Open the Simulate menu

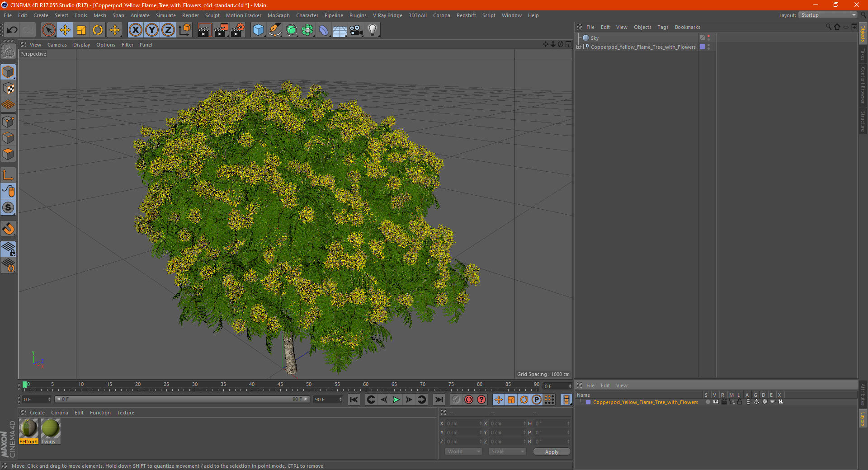(x=166, y=15)
